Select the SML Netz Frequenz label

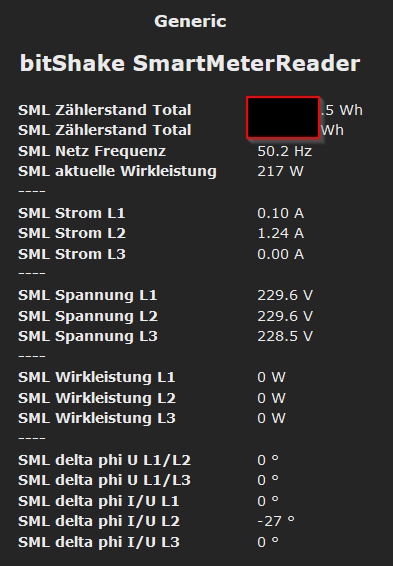[92, 151]
